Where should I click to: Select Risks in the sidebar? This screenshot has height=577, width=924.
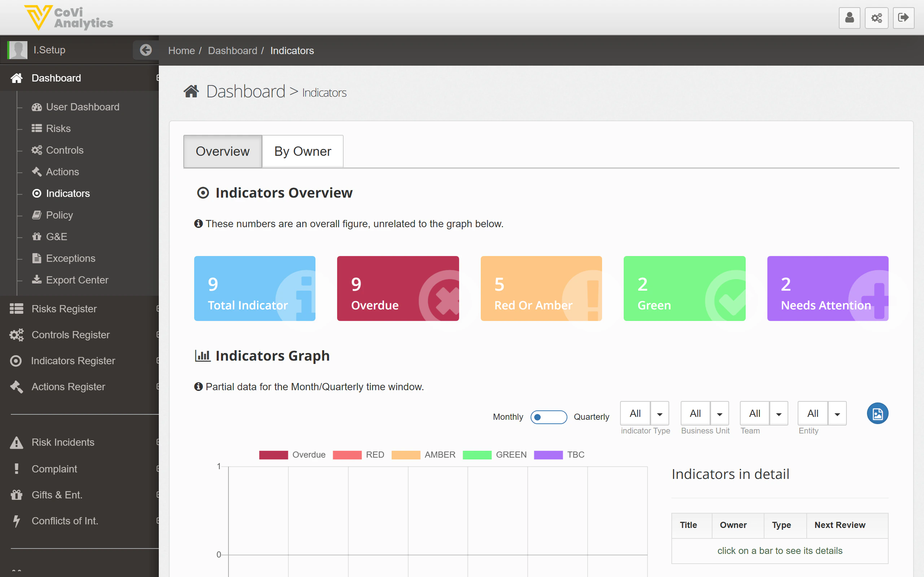(x=58, y=128)
